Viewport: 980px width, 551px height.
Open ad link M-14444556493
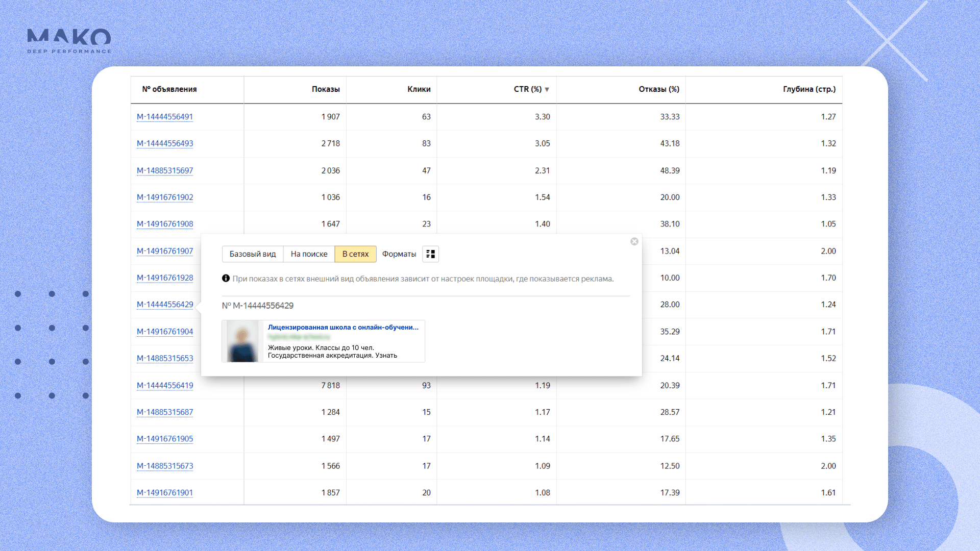165,143
